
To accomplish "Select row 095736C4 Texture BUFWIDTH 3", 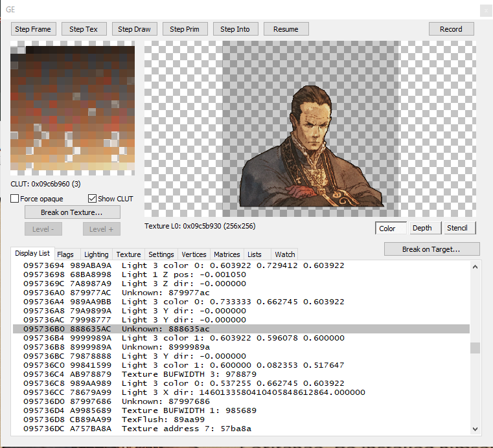I will pyautogui.click(x=241, y=374).
